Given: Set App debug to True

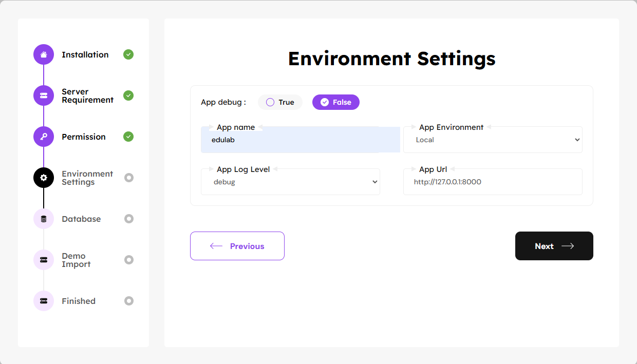Looking at the screenshot, I should click(280, 102).
